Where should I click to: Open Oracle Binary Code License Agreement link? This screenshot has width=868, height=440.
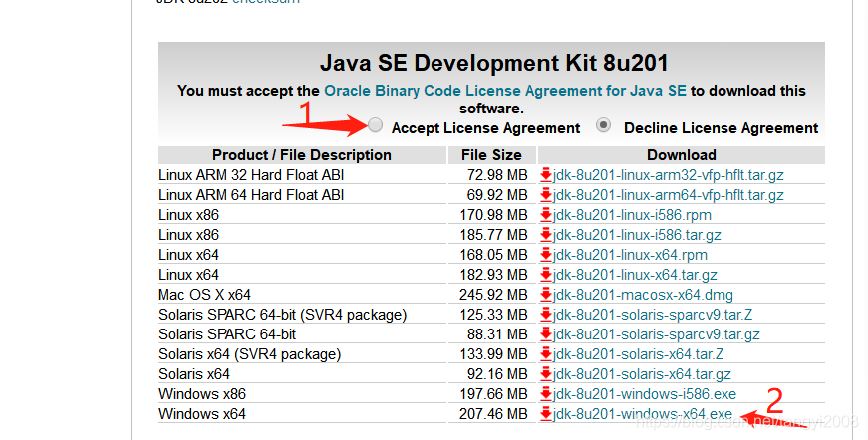(505, 91)
